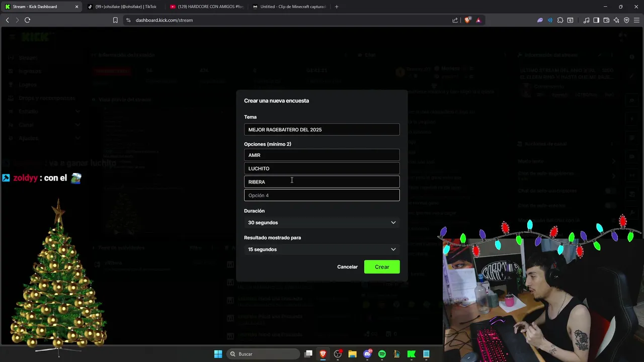The image size is (644, 362).
Task: Switch to the Stream - Kick Dashboard tab
Action: tap(41, 7)
